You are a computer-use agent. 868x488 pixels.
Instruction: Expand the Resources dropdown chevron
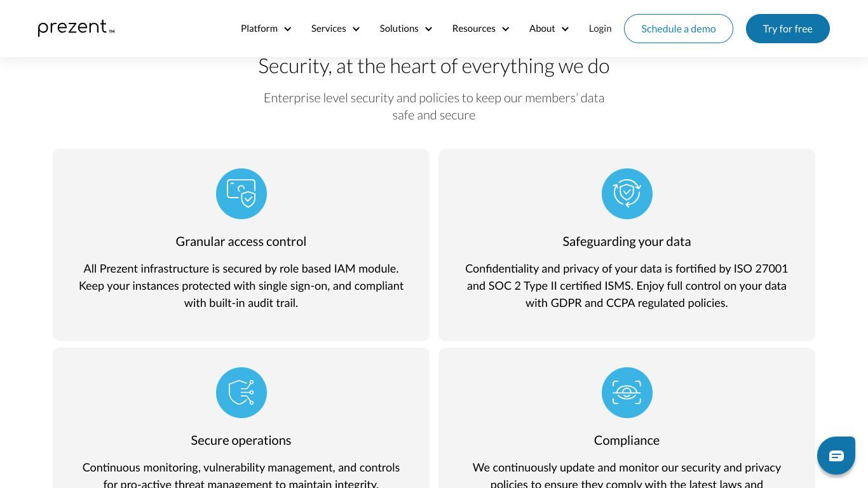pos(505,29)
